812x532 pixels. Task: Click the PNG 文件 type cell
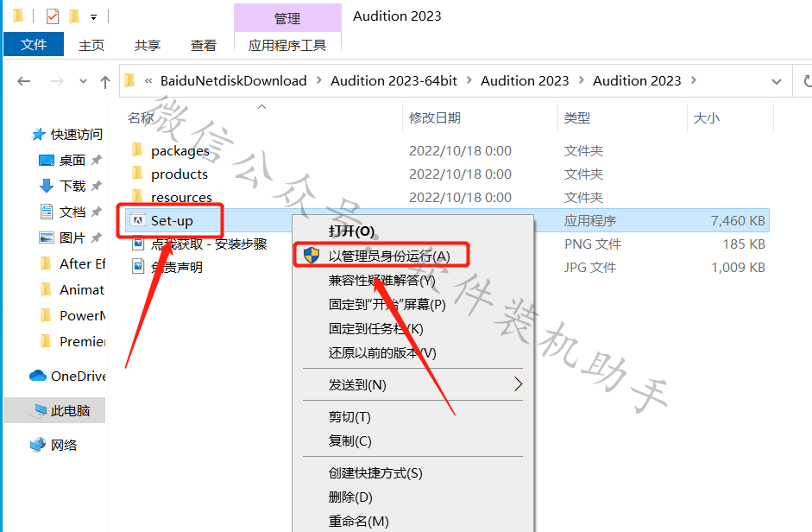(x=593, y=244)
